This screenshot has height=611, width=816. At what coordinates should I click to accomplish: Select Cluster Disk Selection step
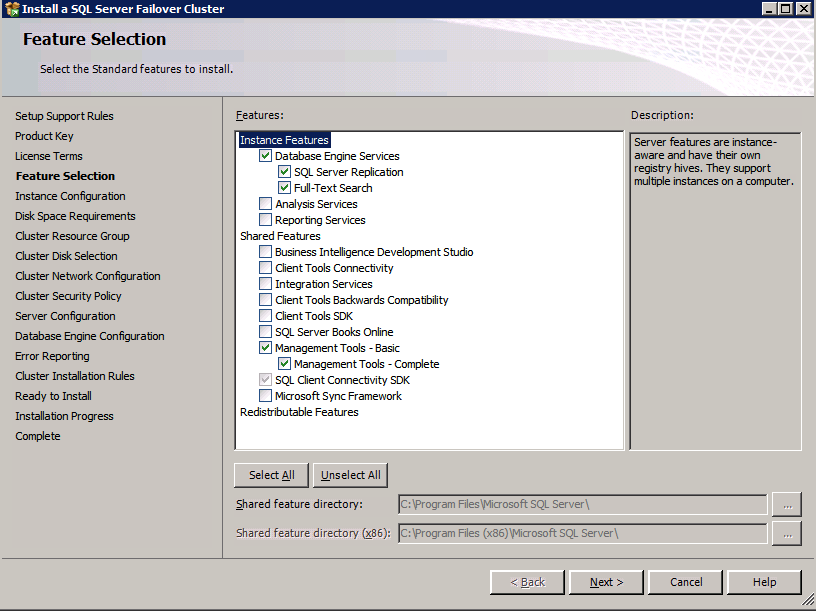click(66, 256)
